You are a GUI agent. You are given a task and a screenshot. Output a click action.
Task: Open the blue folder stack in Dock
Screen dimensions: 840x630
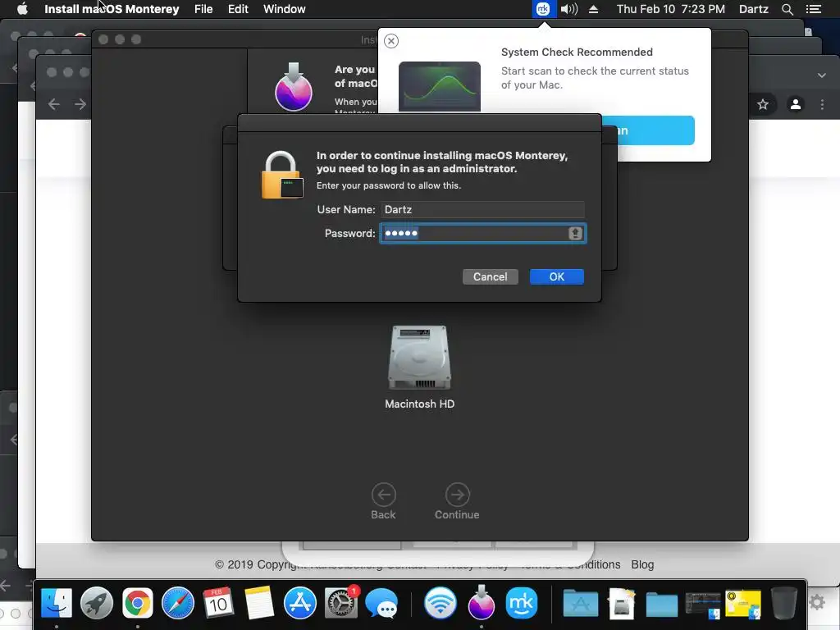click(662, 605)
